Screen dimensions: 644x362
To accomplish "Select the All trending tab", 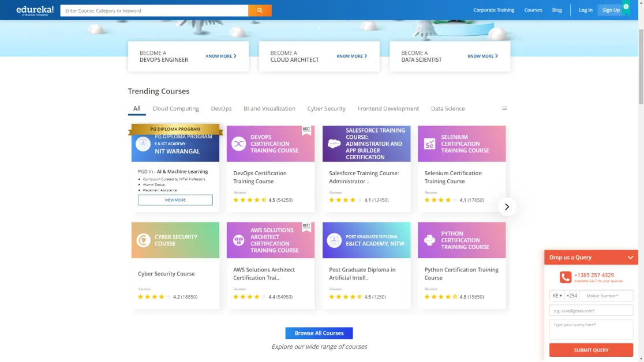I will pyautogui.click(x=137, y=108).
